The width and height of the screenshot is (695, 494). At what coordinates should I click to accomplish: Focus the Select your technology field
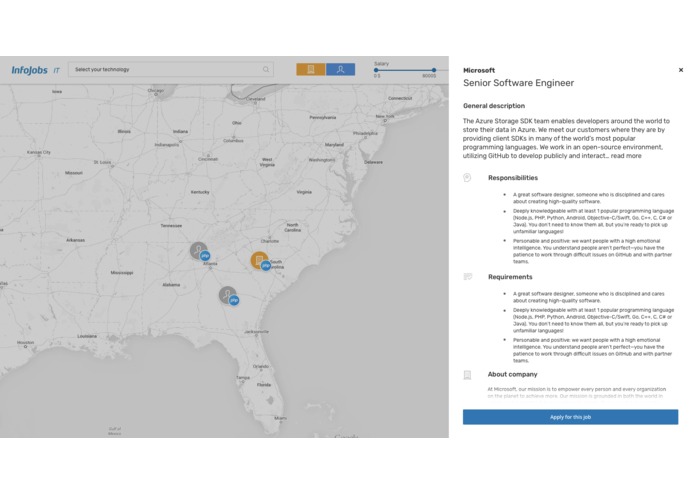[x=171, y=70]
